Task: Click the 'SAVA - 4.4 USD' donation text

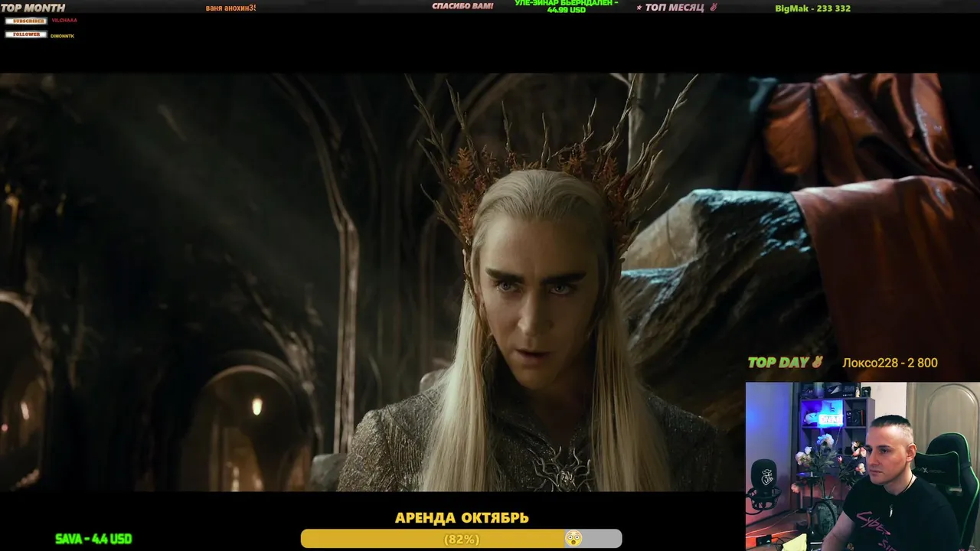Action: pos(93,539)
